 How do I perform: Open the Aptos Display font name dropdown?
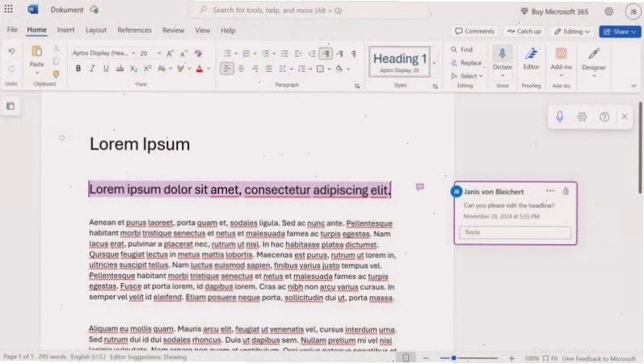click(x=133, y=53)
